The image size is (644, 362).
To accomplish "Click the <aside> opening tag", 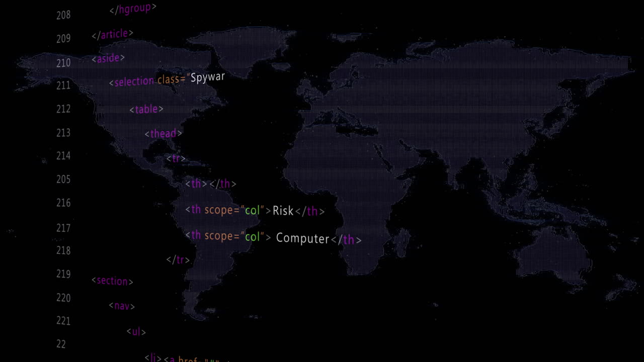I will point(109,58).
